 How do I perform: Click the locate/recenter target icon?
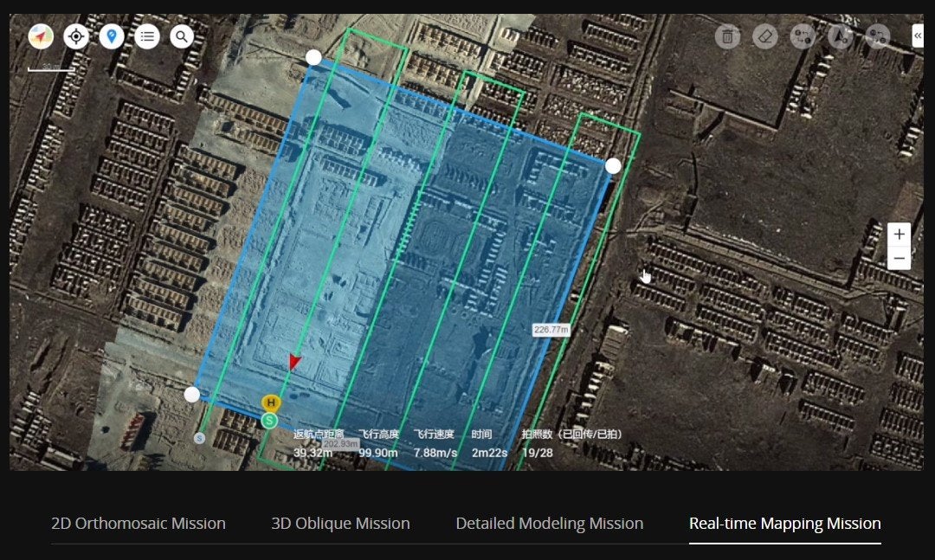coord(76,36)
